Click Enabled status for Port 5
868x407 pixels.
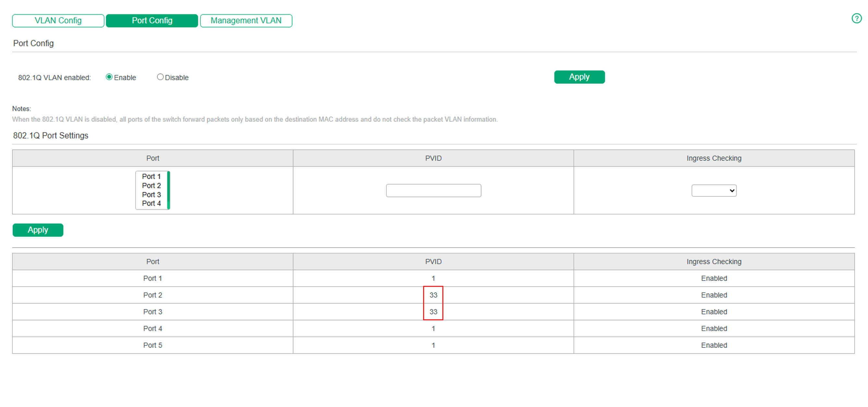714,345
